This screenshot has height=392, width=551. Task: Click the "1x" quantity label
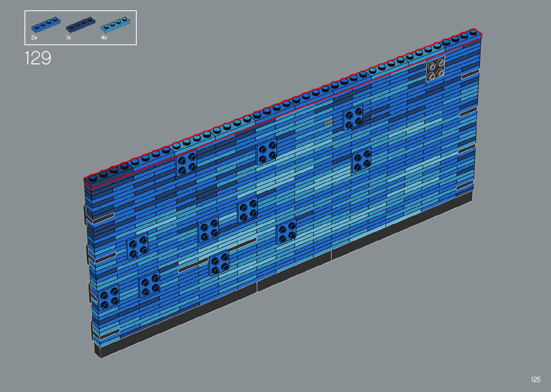point(68,38)
